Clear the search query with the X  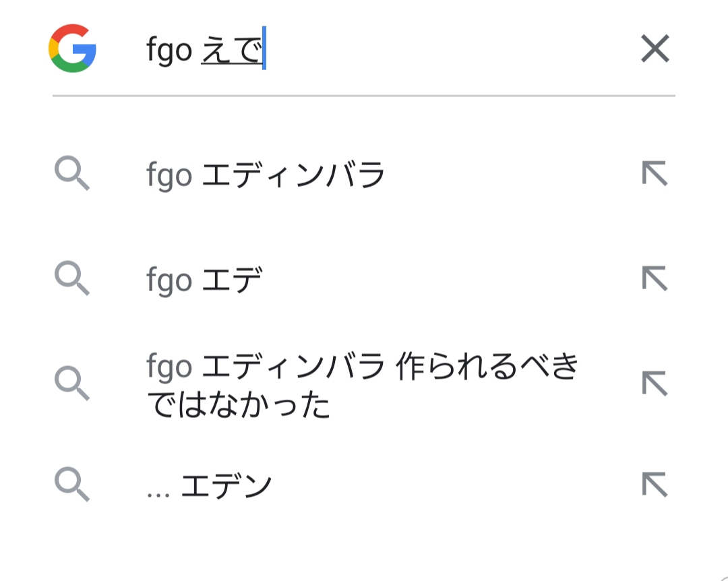point(655,49)
